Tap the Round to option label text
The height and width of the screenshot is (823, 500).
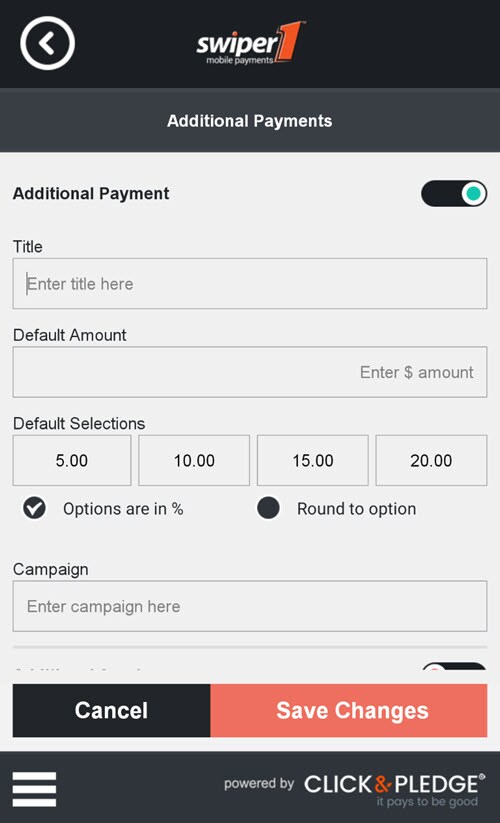pyautogui.click(x=357, y=509)
